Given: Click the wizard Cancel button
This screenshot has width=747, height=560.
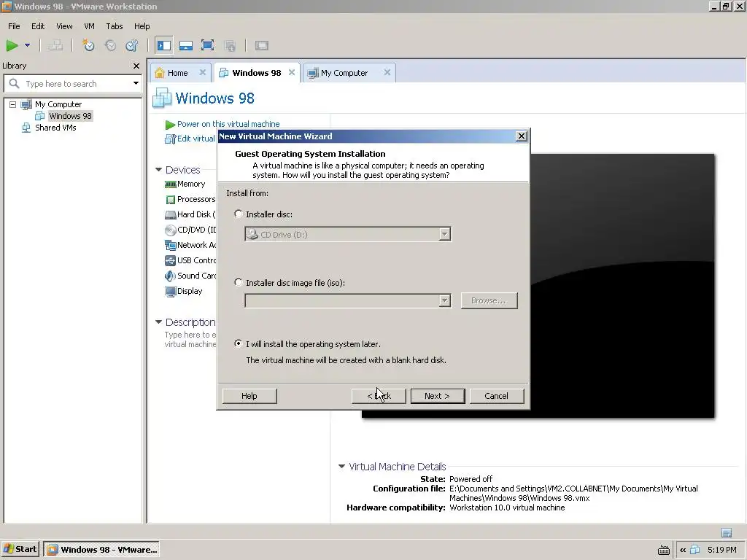Looking at the screenshot, I should tap(496, 396).
